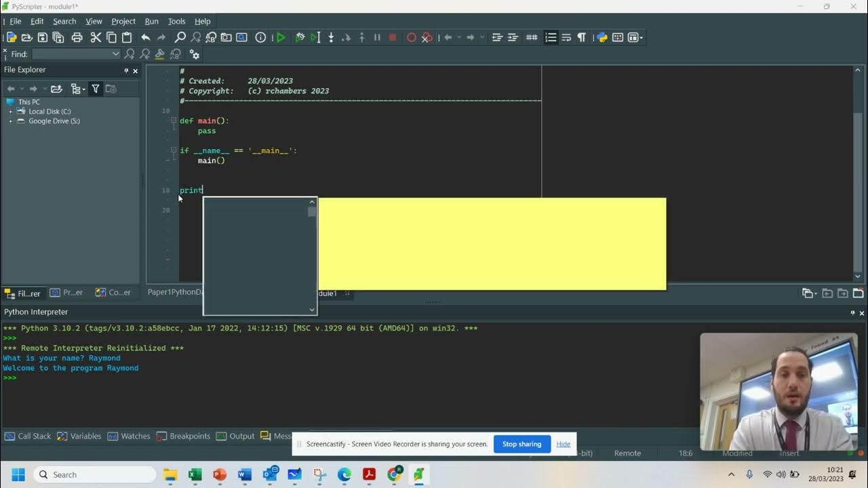868x488 pixels.
Task: Click the Save All toolbar icon
Action: pyautogui.click(x=58, y=38)
